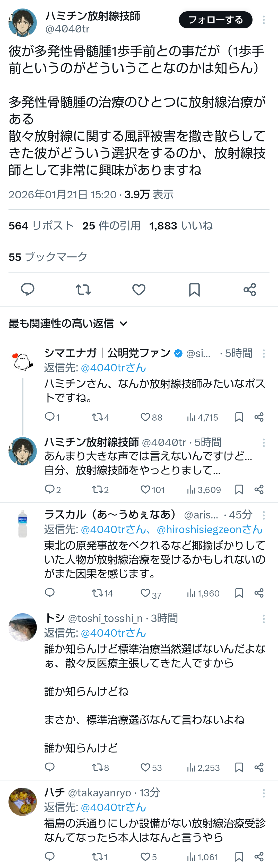Reply to the main post
The image size is (278, 868).
(28, 290)
